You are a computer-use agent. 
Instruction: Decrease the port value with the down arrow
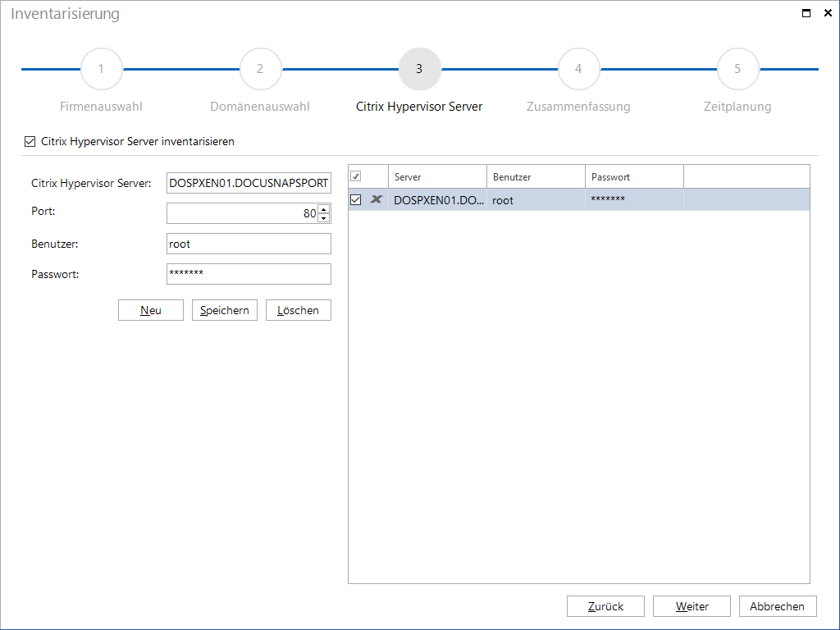tap(323, 217)
